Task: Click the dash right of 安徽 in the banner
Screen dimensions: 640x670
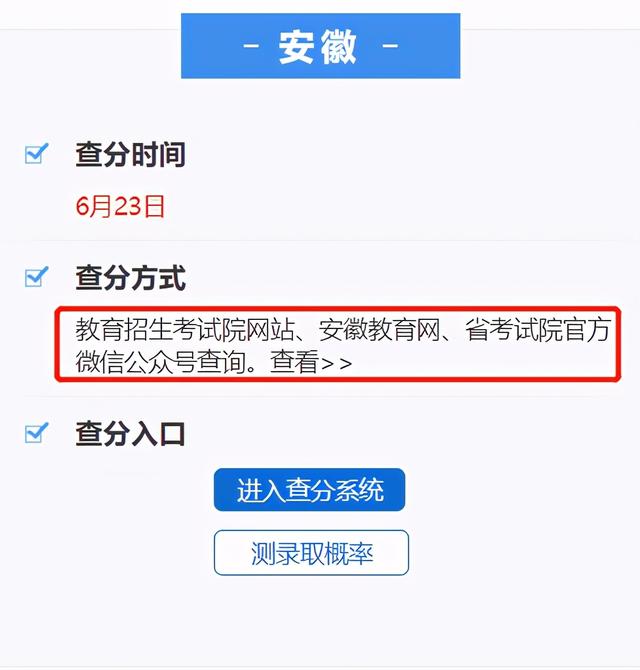Action: click(x=390, y=45)
